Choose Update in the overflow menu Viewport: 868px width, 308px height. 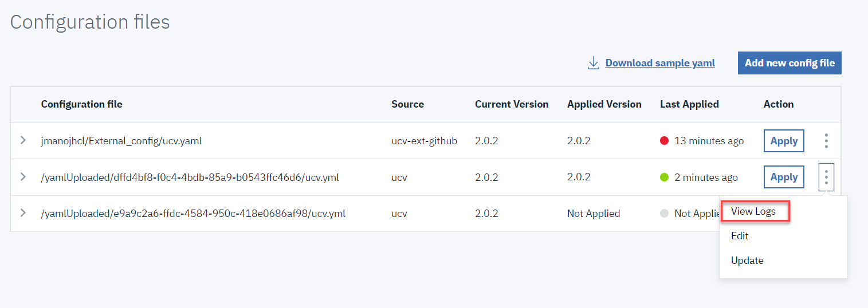pyautogui.click(x=747, y=260)
